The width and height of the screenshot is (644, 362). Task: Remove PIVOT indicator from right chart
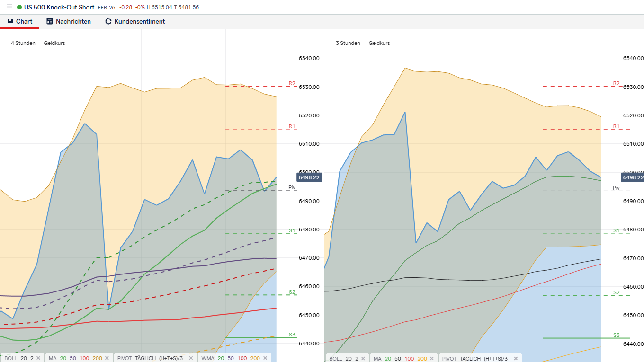pyautogui.click(x=516, y=358)
